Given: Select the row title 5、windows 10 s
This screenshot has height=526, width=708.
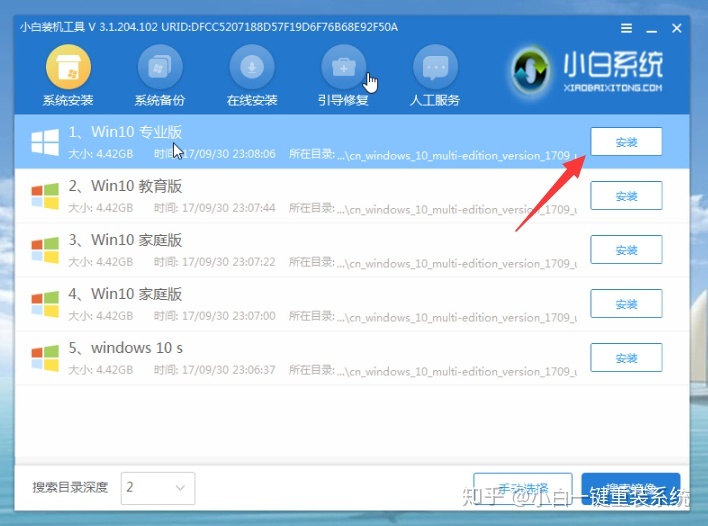Looking at the screenshot, I should pos(126,348).
